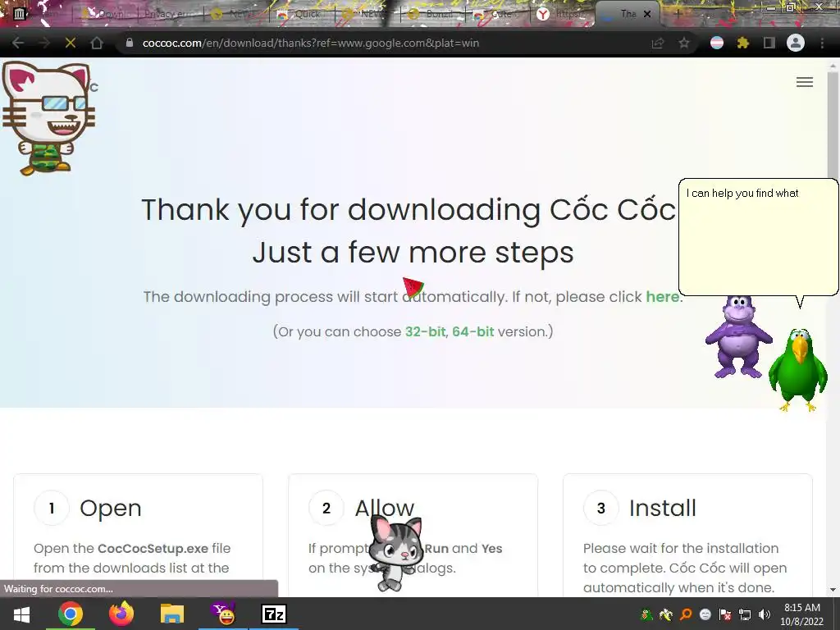Open the network tray icon
This screenshot has height=630, width=840.
pos(745,614)
